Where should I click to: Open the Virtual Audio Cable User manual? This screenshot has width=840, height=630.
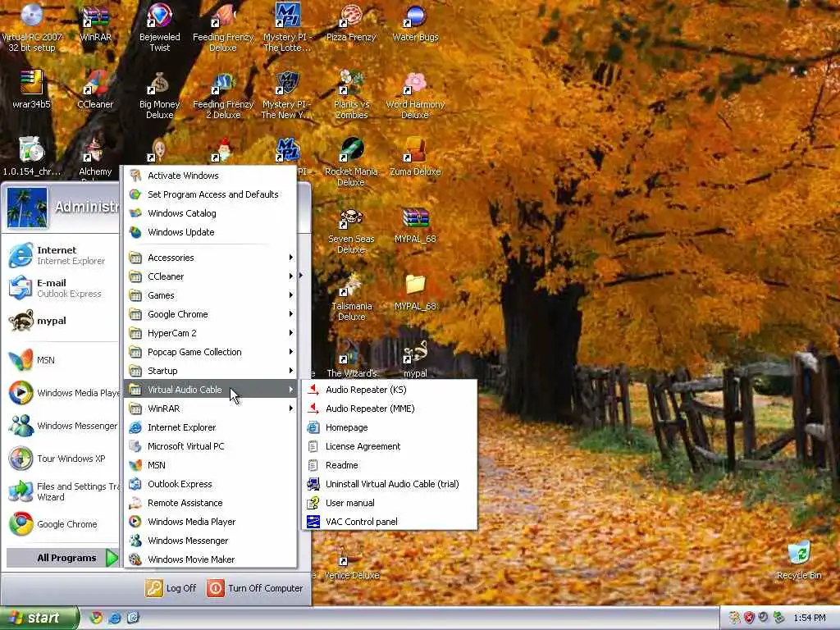click(389, 503)
